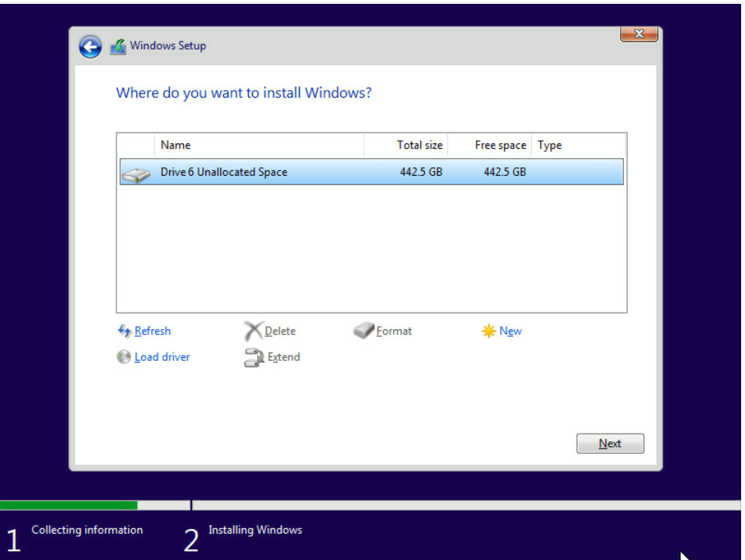Screen dimensions: 745x560
Task: Select Drive 6 Unallocated Space row
Action: point(371,172)
